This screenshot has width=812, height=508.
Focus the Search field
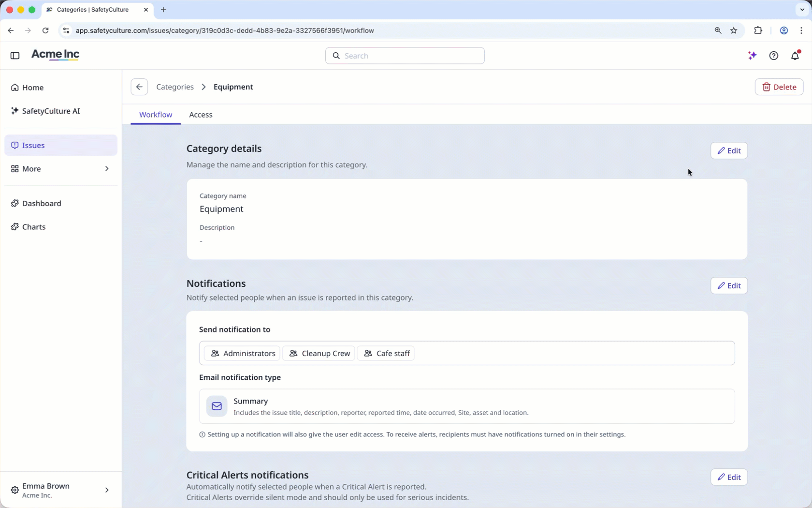point(405,56)
